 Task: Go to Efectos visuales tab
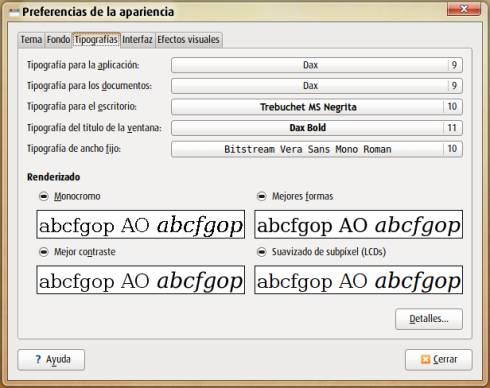pyautogui.click(x=188, y=40)
